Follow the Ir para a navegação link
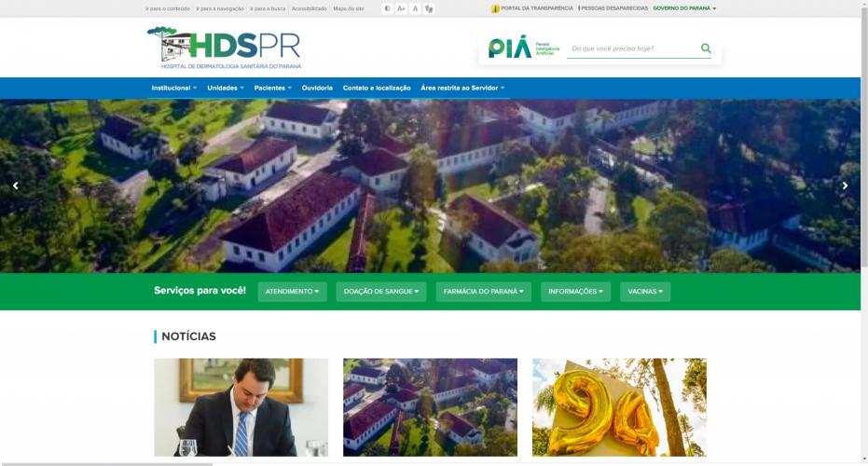 (x=220, y=9)
